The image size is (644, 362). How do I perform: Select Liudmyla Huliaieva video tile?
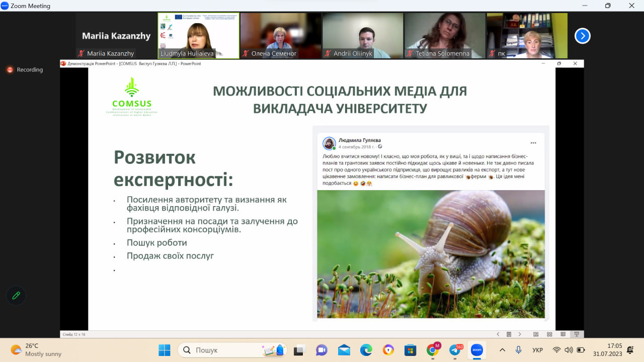coord(199,35)
